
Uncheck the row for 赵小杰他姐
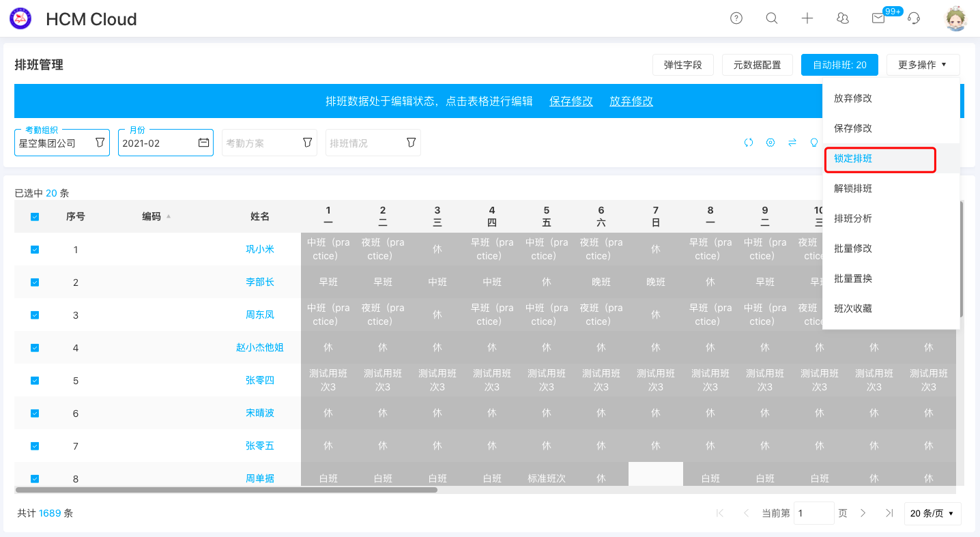(35, 348)
